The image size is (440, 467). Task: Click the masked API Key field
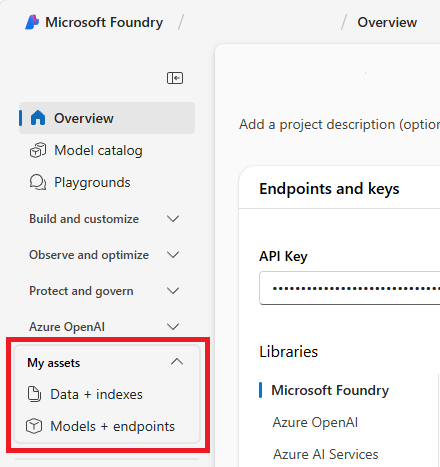pyautogui.click(x=350, y=288)
